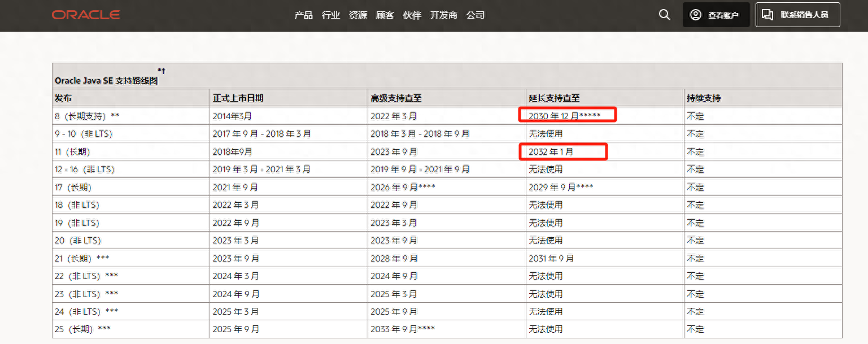Click the Oracle logo
The width and height of the screenshot is (868, 344).
pos(86,15)
